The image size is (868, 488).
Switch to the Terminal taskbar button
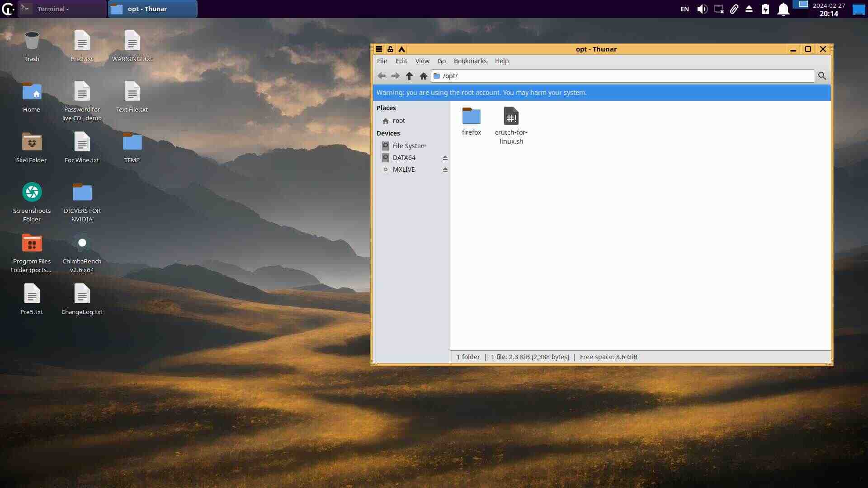pyautogui.click(x=62, y=9)
